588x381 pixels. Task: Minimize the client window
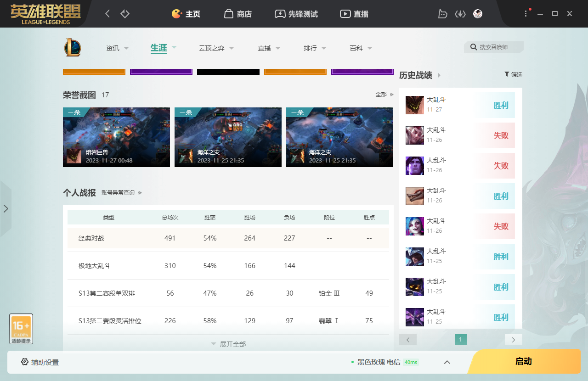[x=540, y=14]
